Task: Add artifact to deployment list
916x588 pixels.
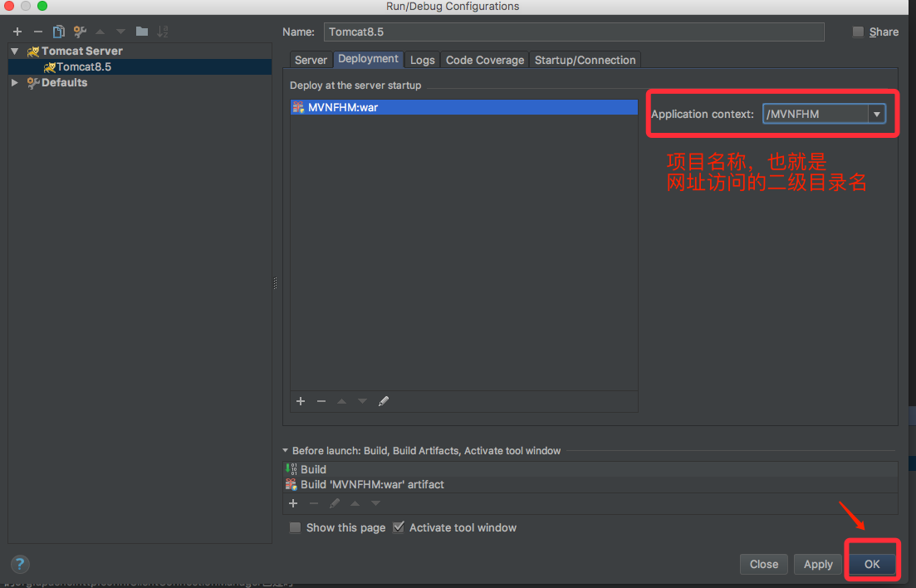Action: (x=301, y=401)
